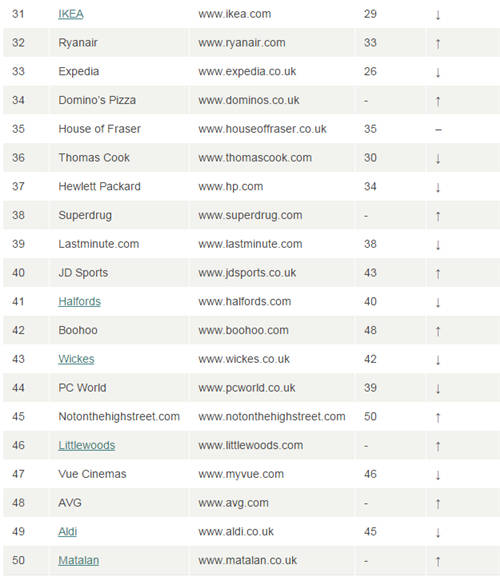Click the www.notonthehighstreet.com URL text

coord(272,417)
